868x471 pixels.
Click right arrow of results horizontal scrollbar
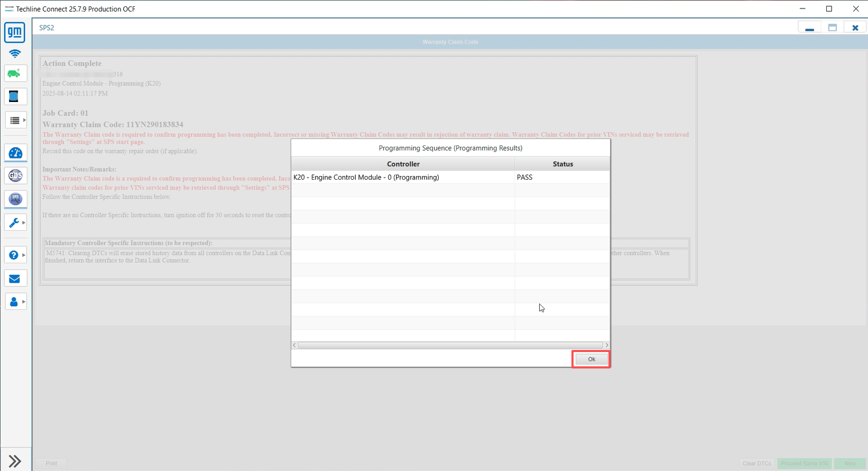(606, 345)
